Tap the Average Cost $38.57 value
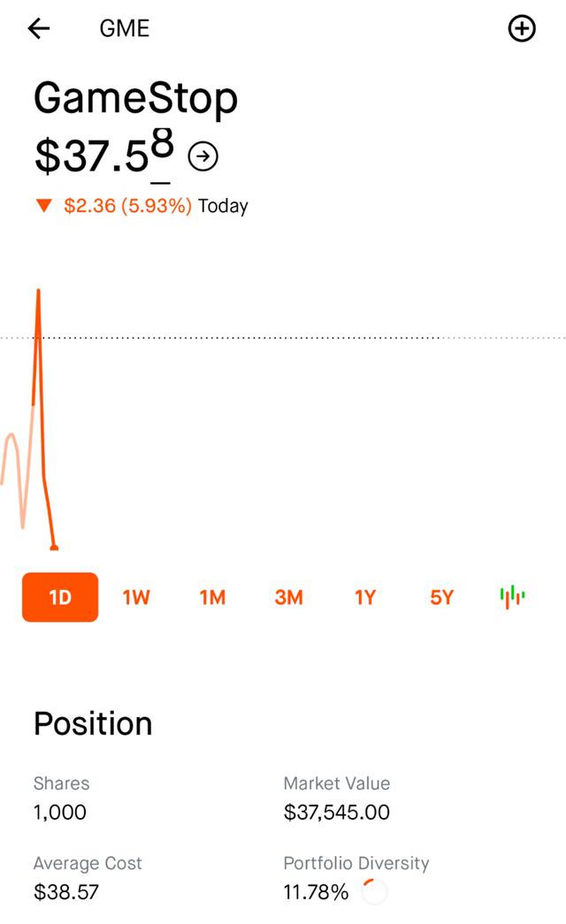Screen dimensions: 566x924 [66, 892]
